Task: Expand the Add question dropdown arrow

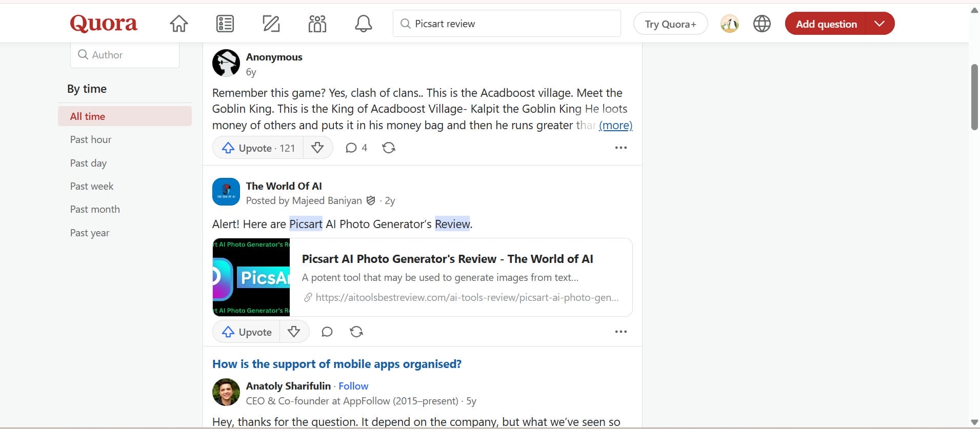Action: 879,24
